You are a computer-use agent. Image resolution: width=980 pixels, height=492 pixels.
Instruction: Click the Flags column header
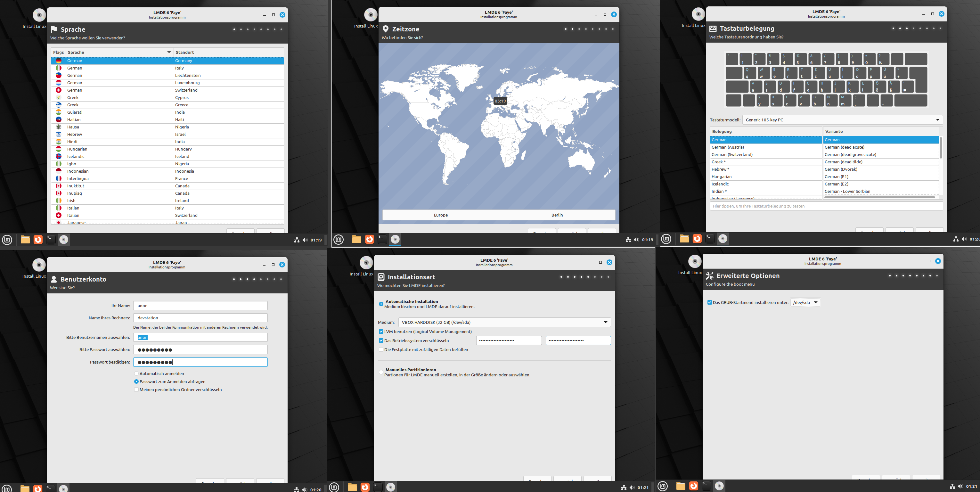click(x=58, y=52)
